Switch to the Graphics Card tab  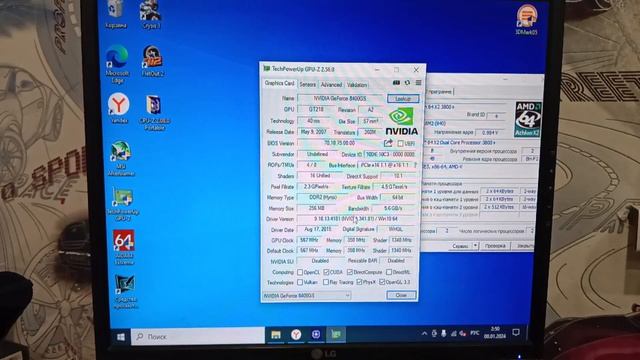280,83
